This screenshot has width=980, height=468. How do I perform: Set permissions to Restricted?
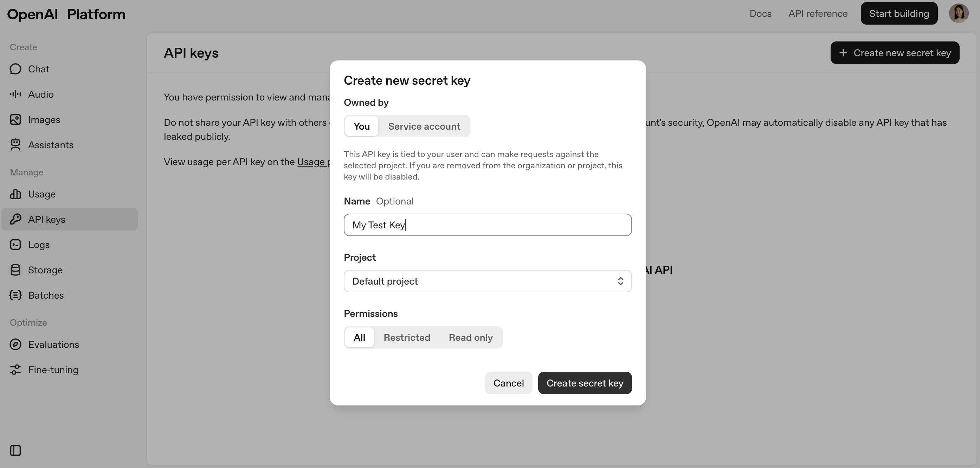pyautogui.click(x=407, y=337)
